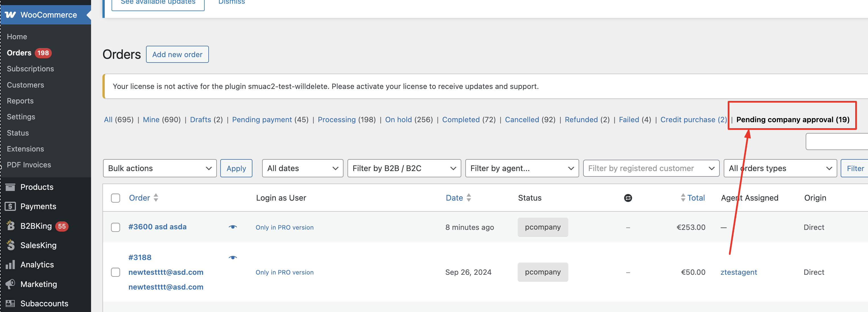
Task: Click the B2BKing sidebar icon
Action: click(x=11, y=226)
